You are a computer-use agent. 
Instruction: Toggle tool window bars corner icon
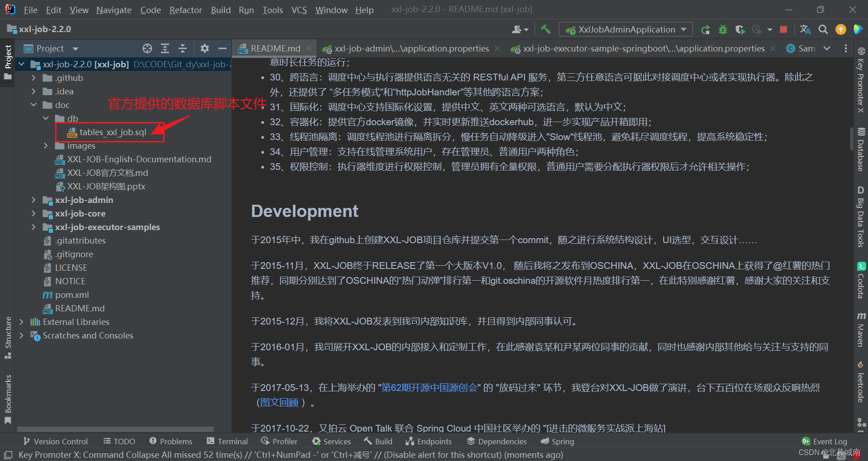pos(8,455)
